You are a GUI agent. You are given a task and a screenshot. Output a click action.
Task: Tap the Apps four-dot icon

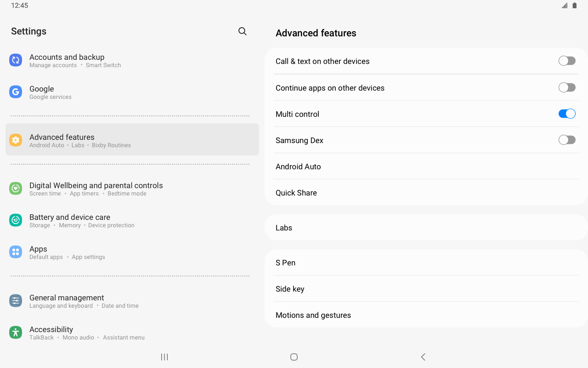point(16,252)
